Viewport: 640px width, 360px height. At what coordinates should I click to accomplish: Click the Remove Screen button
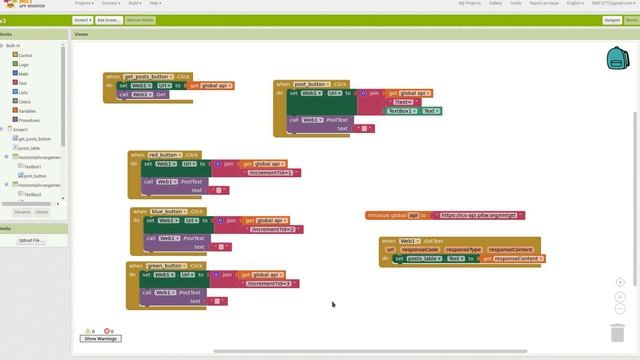coord(140,20)
